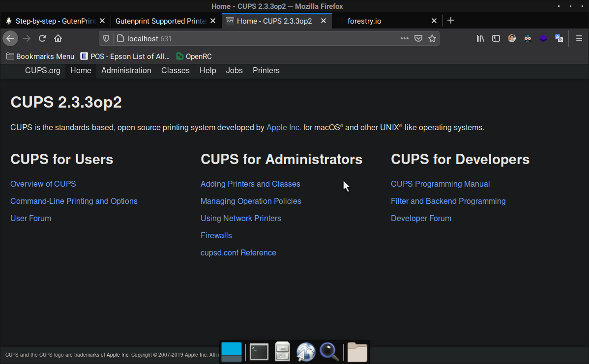Reload the CUPS page
Screen dimensions: 589x364
coord(42,38)
